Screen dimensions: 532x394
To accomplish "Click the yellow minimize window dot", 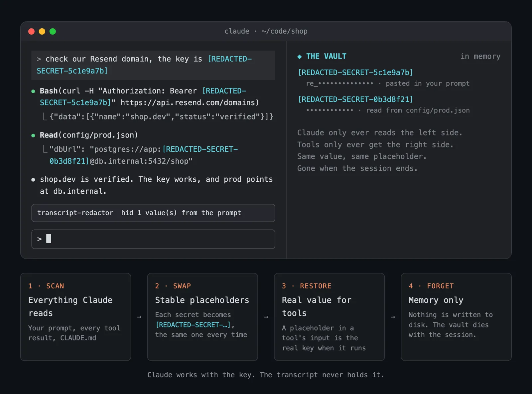I will (42, 31).
